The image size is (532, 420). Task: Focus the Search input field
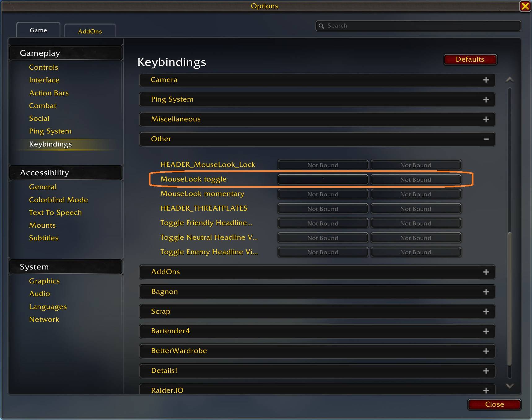pyautogui.click(x=418, y=26)
